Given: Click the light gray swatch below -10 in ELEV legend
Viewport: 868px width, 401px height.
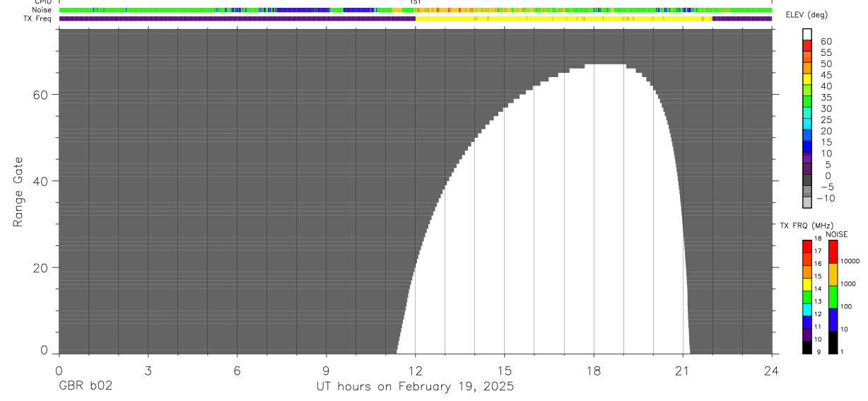Looking at the screenshot, I should pos(807,202).
